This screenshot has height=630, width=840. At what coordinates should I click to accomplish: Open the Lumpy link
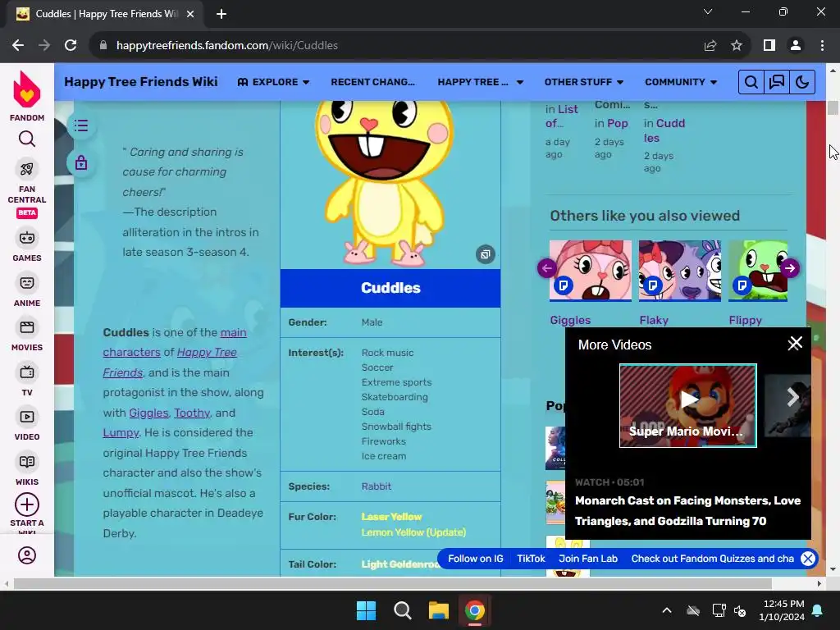click(x=121, y=433)
